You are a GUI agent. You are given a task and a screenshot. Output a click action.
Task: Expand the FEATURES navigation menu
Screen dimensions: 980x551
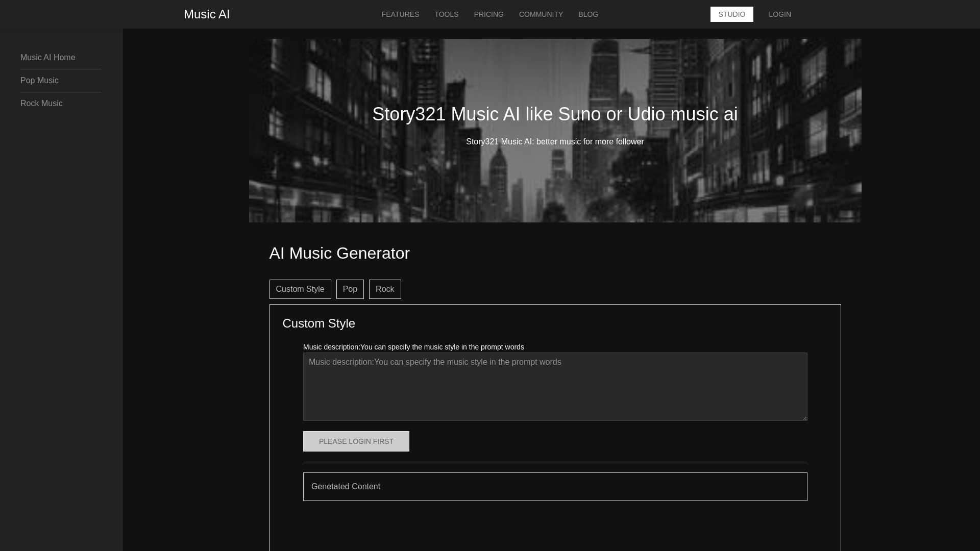[x=400, y=14]
